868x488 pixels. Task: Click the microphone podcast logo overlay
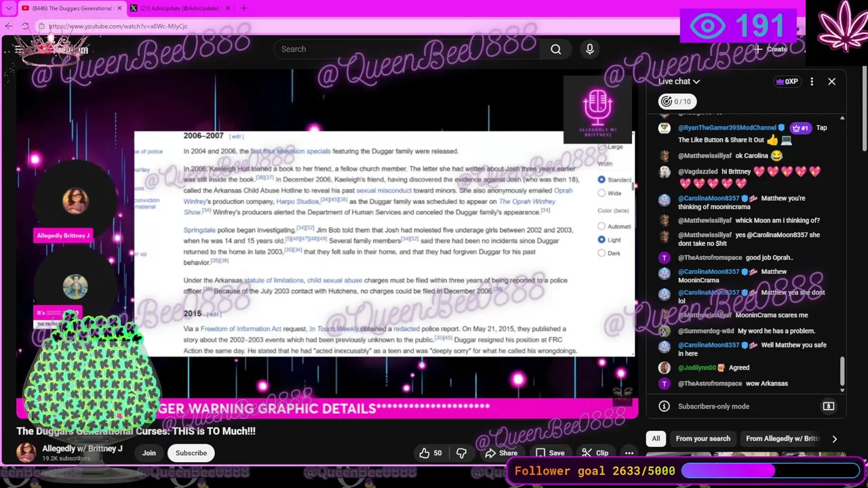(x=597, y=110)
